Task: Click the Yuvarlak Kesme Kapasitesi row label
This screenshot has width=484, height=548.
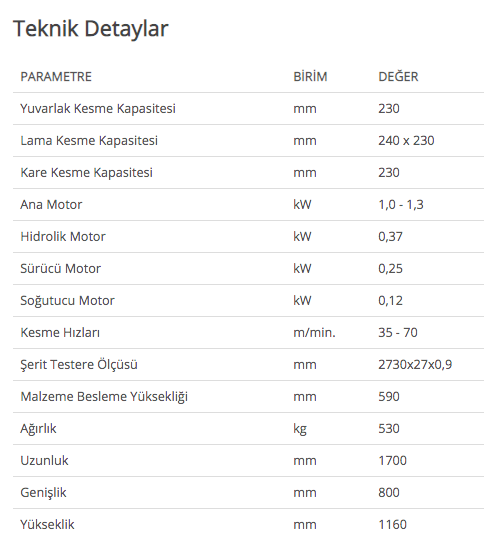Action: 98,109
